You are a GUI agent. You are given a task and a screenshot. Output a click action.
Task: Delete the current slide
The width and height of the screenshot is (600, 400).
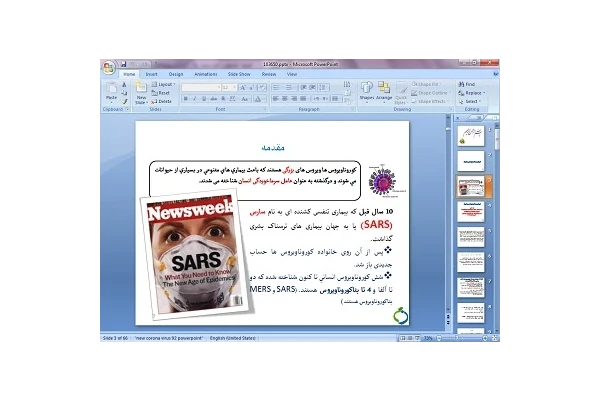pyautogui.click(x=161, y=101)
